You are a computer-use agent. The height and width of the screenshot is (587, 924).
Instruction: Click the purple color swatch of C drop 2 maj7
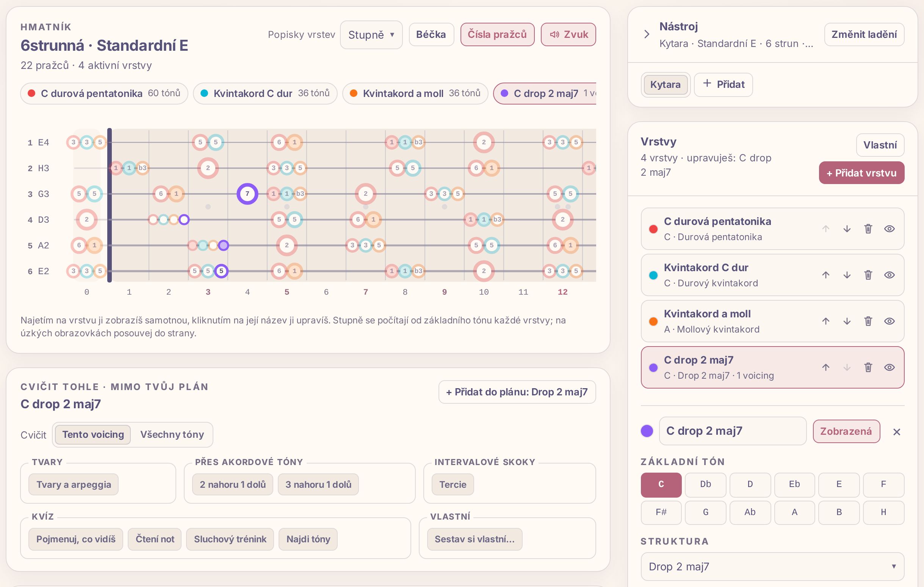point(647,431)
